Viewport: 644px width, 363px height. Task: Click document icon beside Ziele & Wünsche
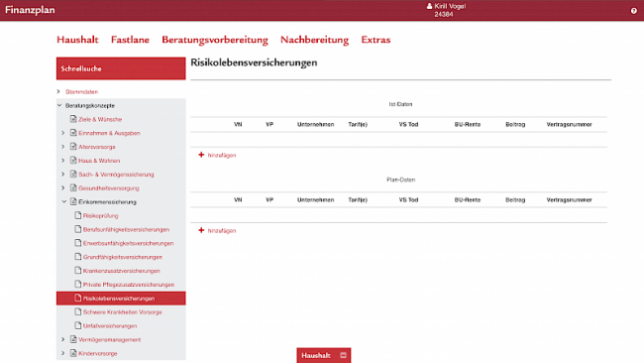click(73, 119)
